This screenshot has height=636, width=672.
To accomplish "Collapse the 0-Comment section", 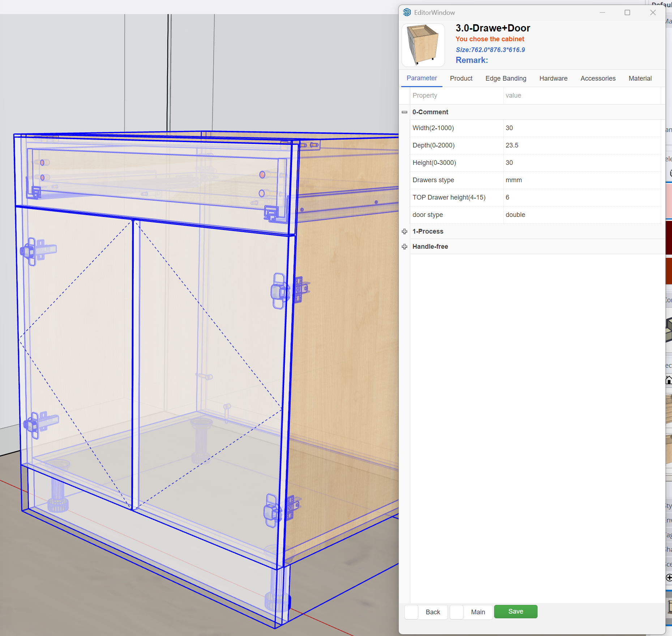I will pyautogui.click(x=404, y=112).
